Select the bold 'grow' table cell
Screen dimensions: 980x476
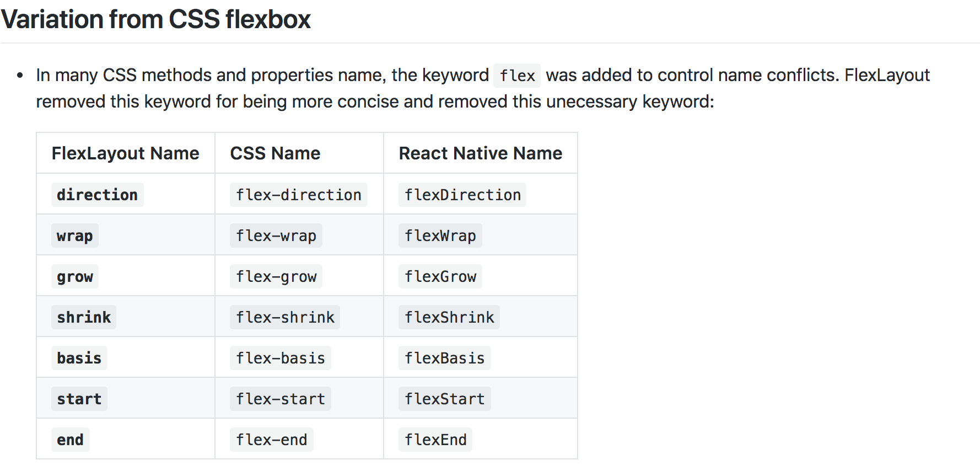(74, 276)
